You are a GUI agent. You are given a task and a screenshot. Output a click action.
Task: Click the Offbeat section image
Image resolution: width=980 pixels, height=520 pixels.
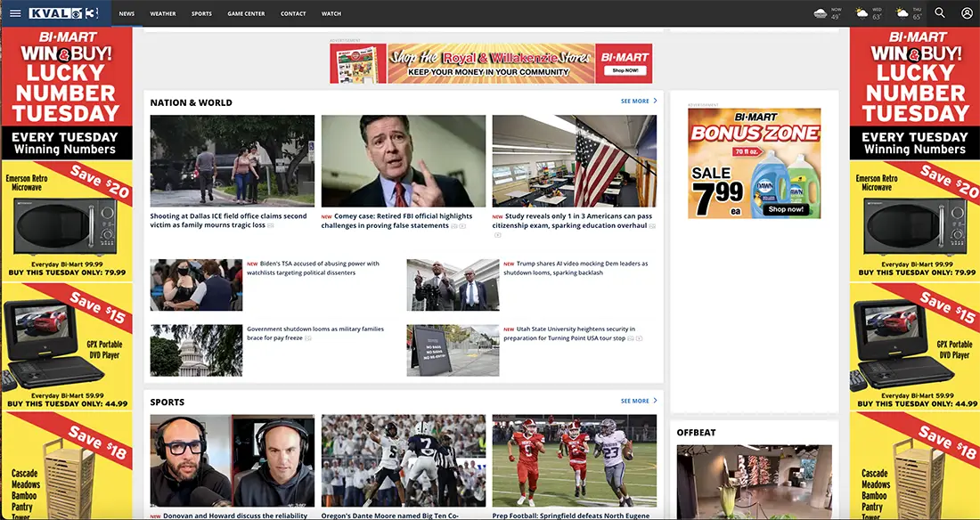[755, 482]
